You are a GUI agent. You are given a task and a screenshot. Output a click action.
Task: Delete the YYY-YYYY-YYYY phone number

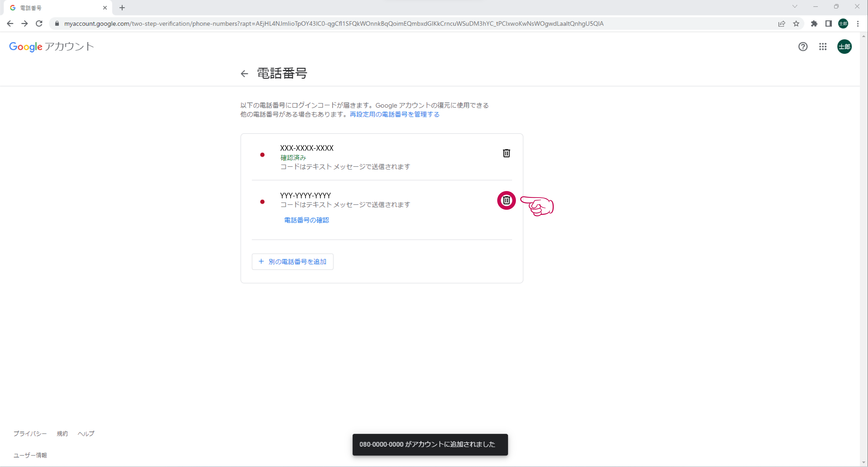[506, 200]
